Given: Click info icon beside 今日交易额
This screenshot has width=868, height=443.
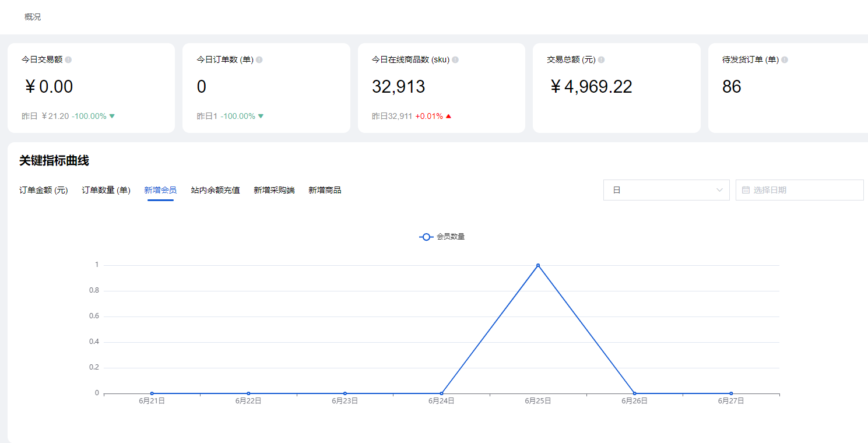Looking at the screenshot, I should coord(68,60).
